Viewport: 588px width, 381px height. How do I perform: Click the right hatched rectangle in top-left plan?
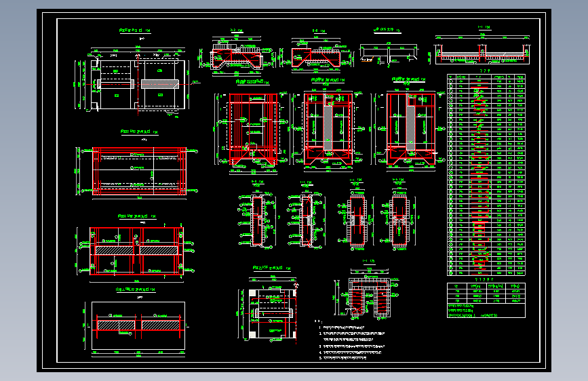pyautogui.click(x=161, y=84)
